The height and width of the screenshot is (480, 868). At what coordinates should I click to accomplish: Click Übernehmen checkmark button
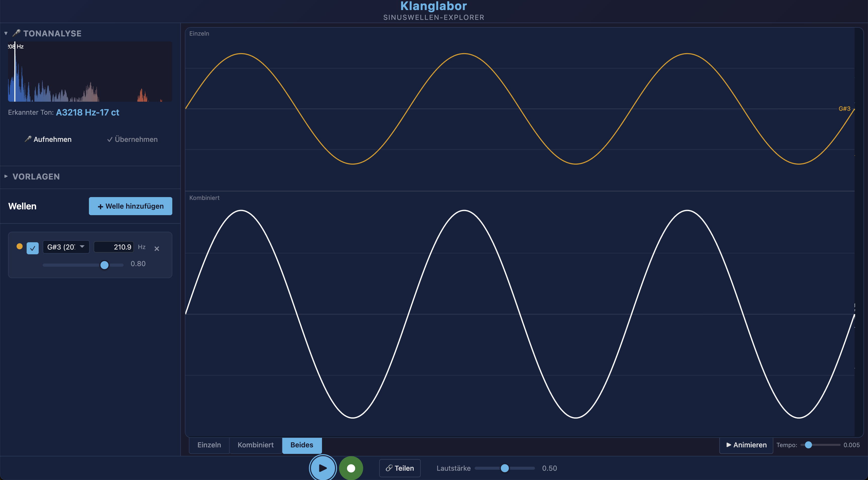coord(132,139)
